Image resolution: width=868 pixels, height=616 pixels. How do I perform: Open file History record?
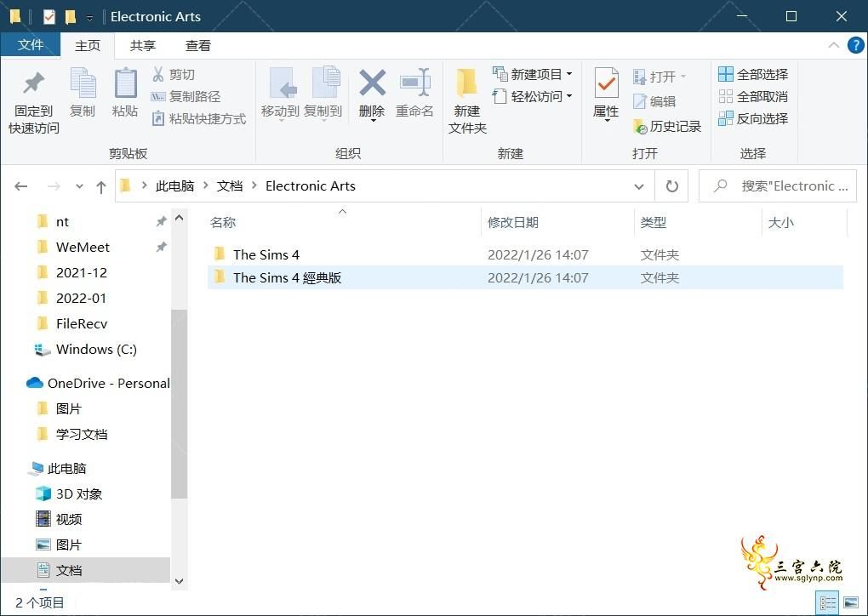[x=667, y=127]
